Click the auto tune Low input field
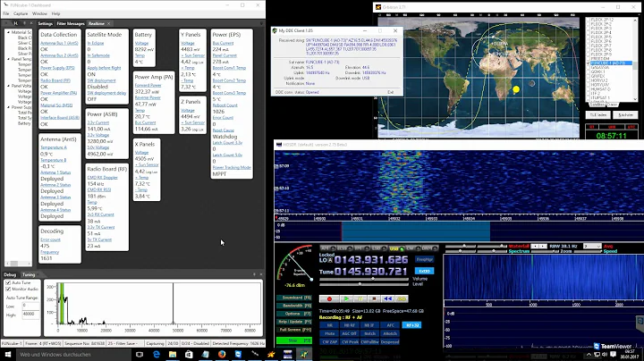Screen dimensions: 644x361 pyautogui.click(x=30, y=306)
